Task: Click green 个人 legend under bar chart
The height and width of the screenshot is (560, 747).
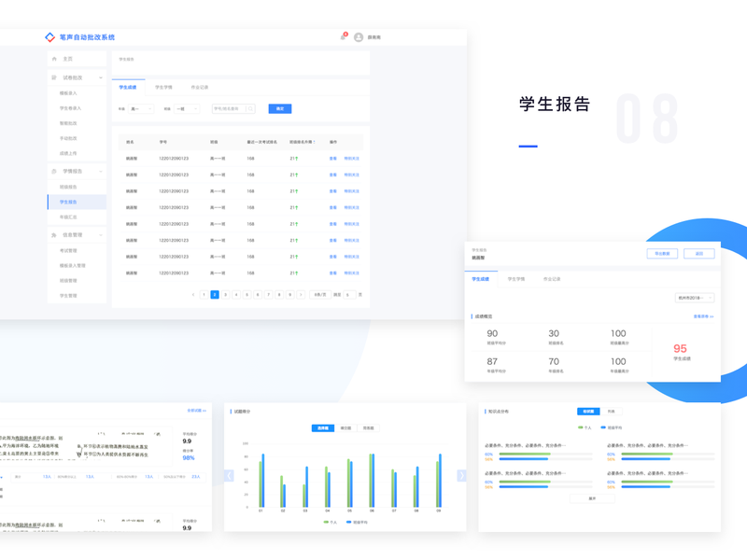Action: click(331, 523)
